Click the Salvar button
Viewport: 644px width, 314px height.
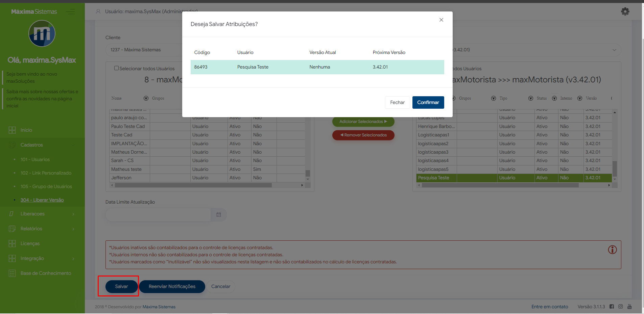pyautogui.click(x=121, y=286)
